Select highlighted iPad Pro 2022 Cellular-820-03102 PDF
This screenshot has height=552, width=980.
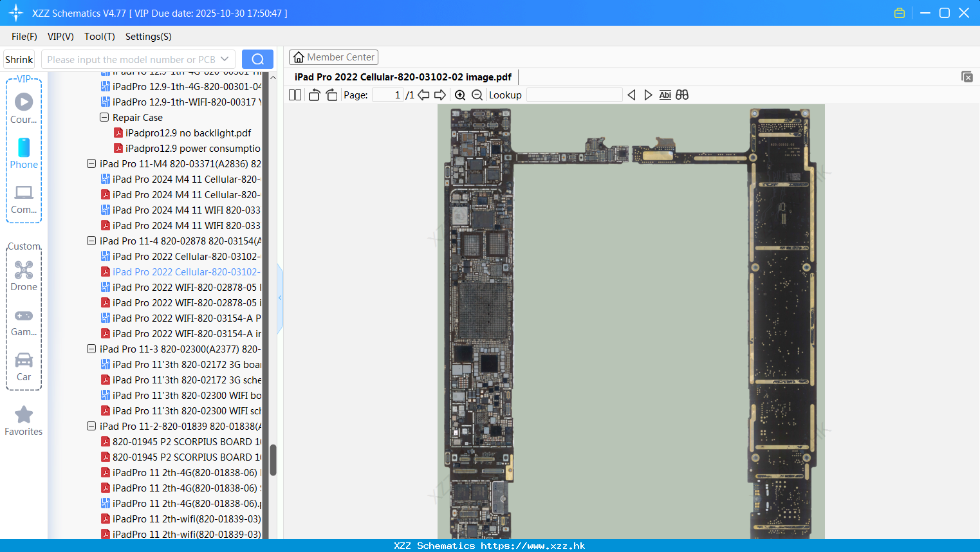[181, 271]
